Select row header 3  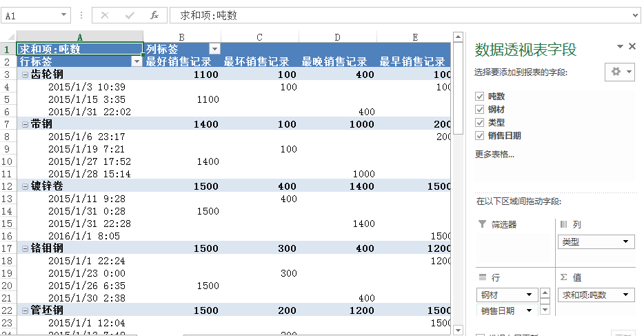point(8,75)
